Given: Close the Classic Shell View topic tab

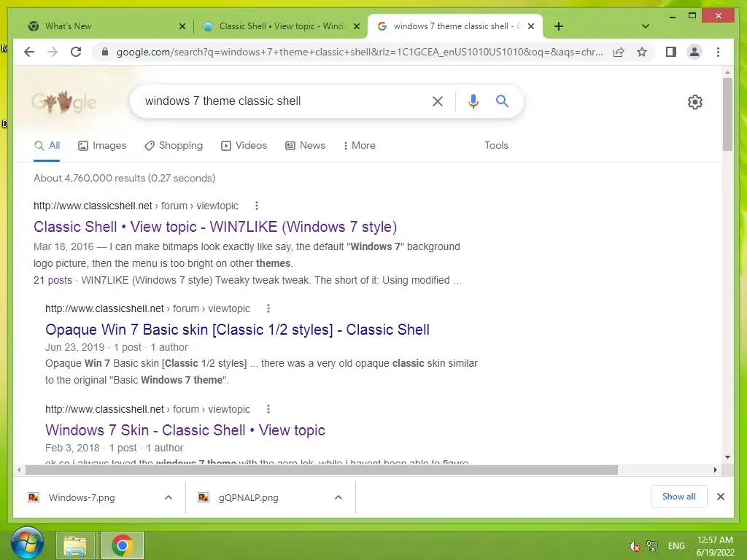Looking at the screenshot, I should tap(356, 26).
